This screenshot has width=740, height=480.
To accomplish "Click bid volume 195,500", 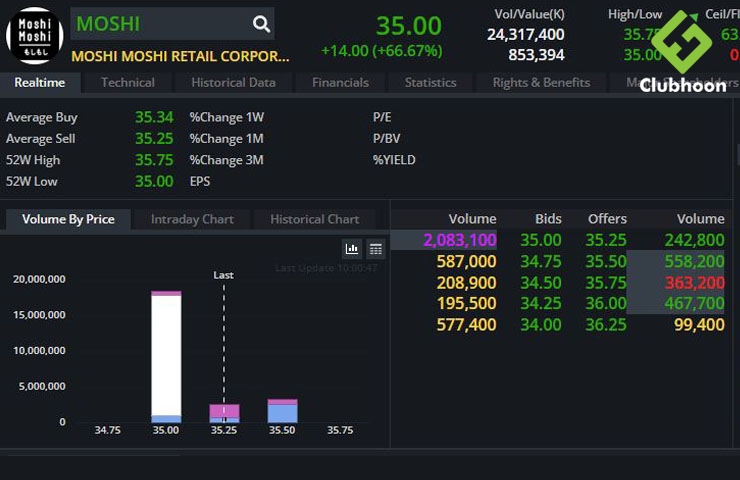I will pos(466,303).
